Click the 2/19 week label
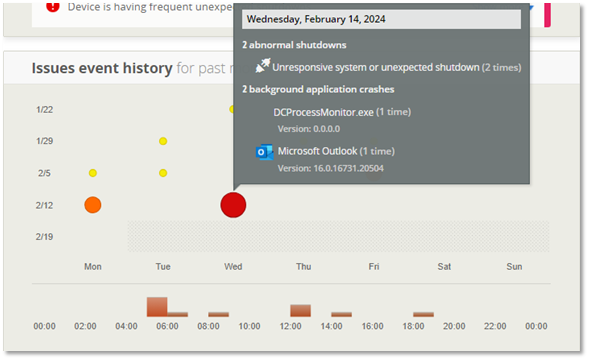The width and height of the screenshot is (589, 360). (x=44, y=237)
